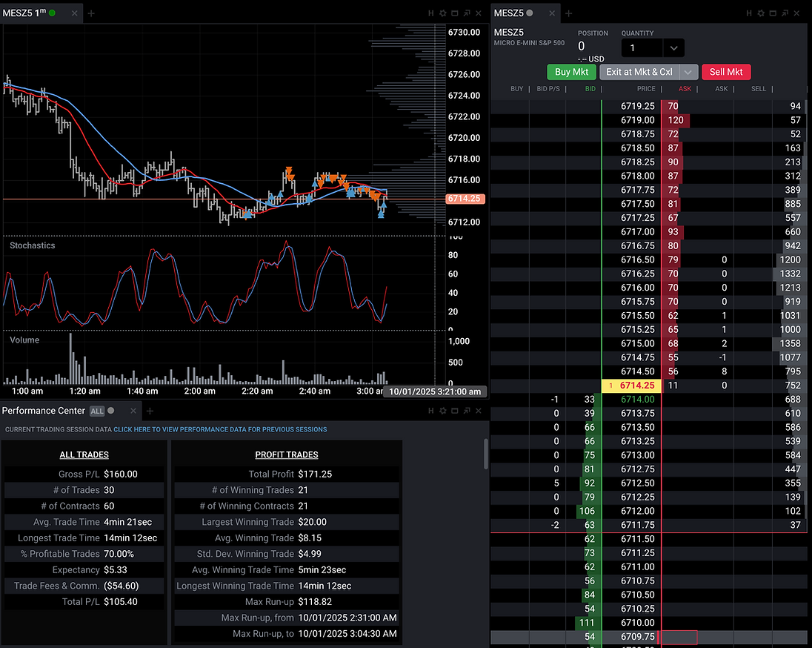Click the Performance Center vertical scrollbar
Viewport: 812px width, 648px height.
click(x=486, y=454)
